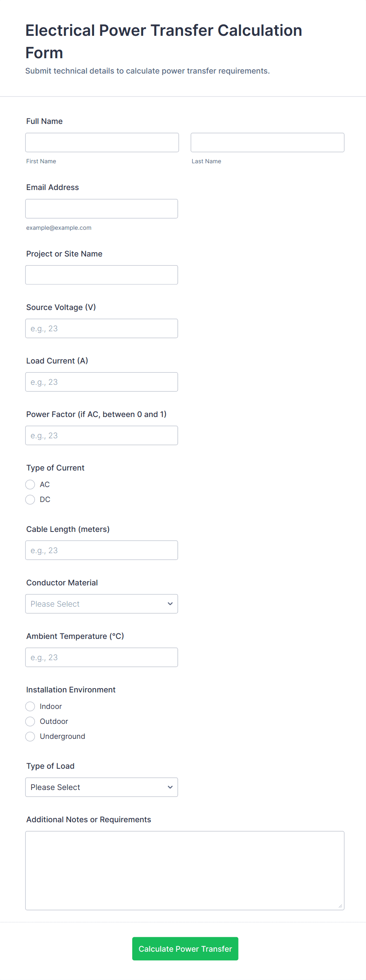Screen dimensions: 366x980
Task: Click the Additional Notes text area
Action: pyautogui.click(x=185, y=870)
